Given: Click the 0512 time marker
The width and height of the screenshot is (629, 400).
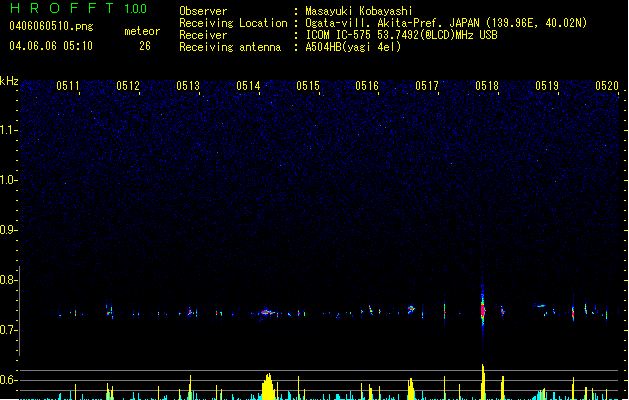Looking at the screenshot, I should [128, 86].
